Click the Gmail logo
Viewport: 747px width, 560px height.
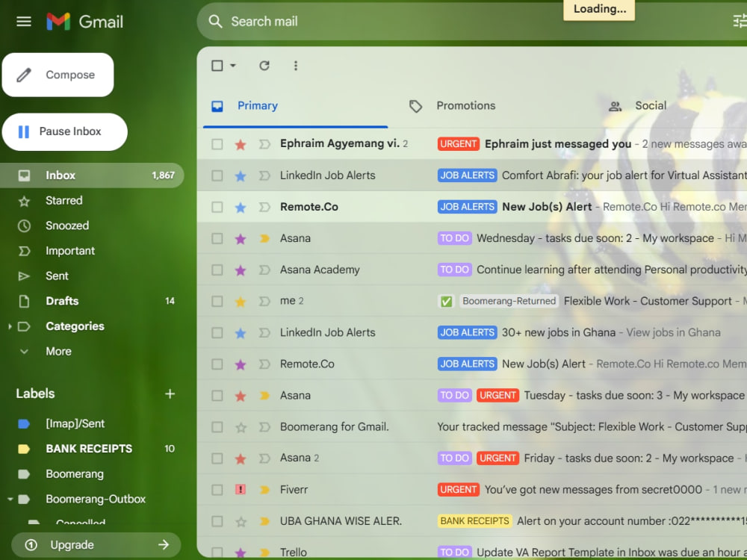tap(85, 22)
